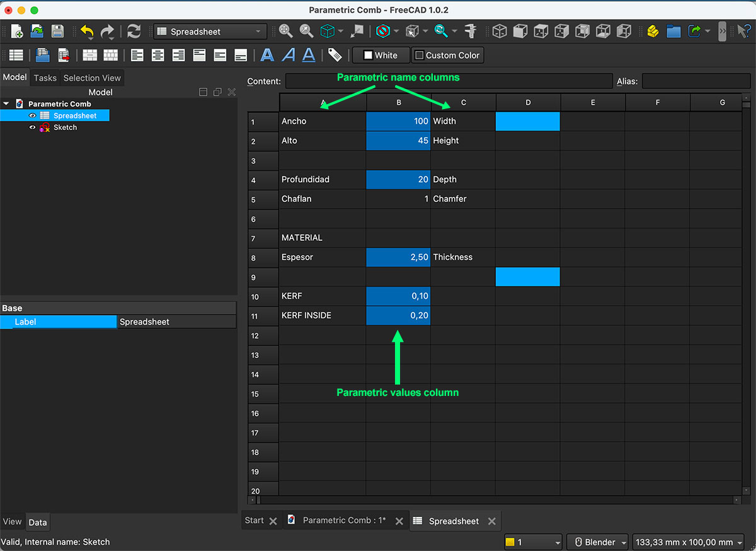Export the spreadsheet to CSV icon
Image resolution: width=756 pixels, height=551 pixels.
pos(64,55)
